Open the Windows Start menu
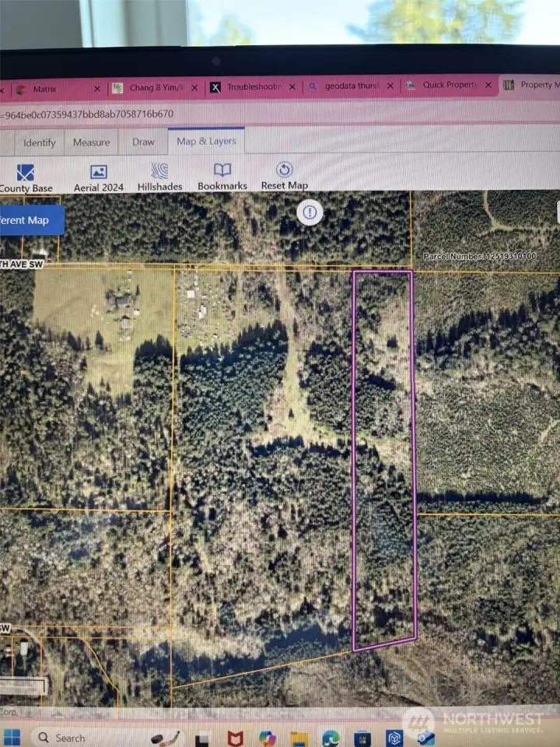The width and height of the screenshot is (560, 747). pyautogui.click(x=11, y=737)
